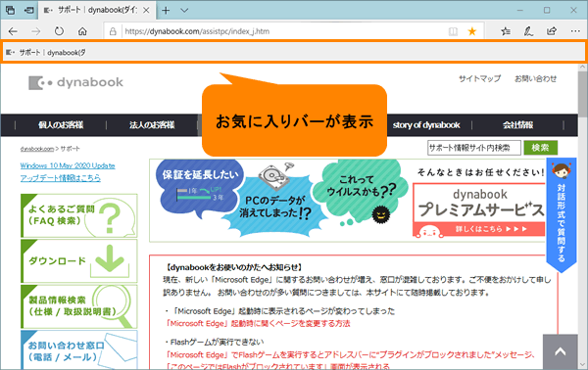Open Windows 10 May 2020 Update link
The image size is (588, 370).
pos(68,165)
